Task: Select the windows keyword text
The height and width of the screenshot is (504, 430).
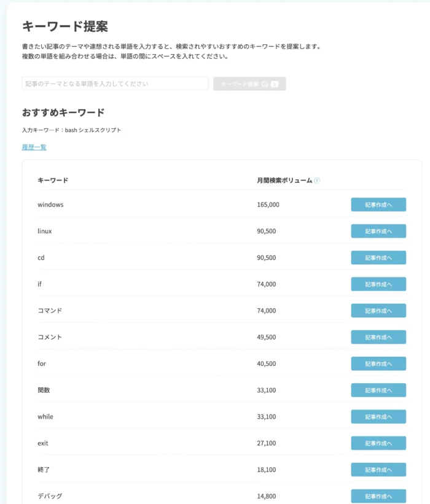Action: point(50,204)
